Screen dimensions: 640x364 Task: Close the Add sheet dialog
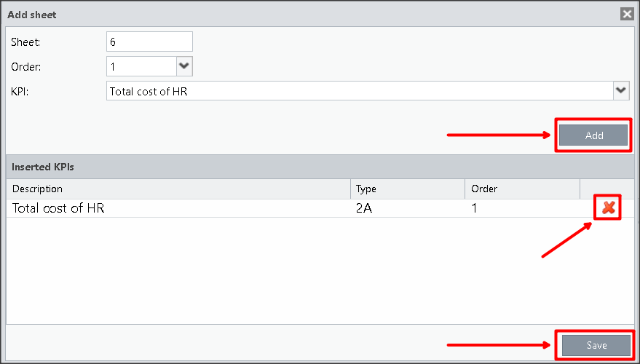coord(626,14)
